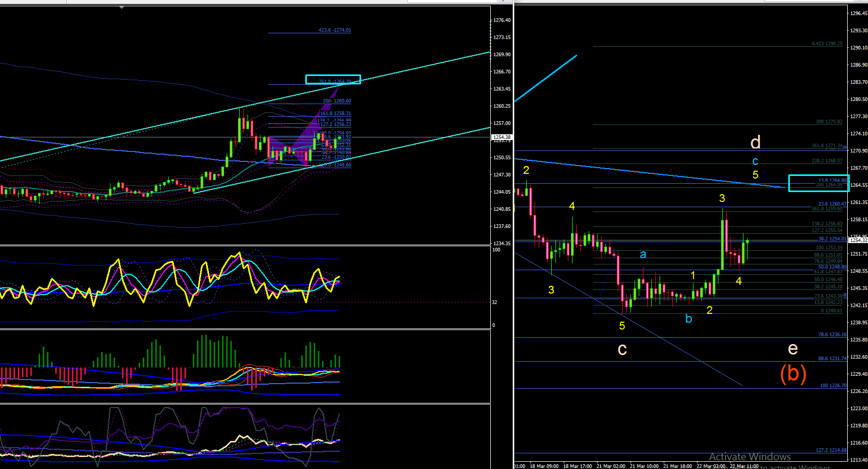The image size is (868, 469).
Task: Click the short blue trendline at top
Action: (x=545, y=78)
